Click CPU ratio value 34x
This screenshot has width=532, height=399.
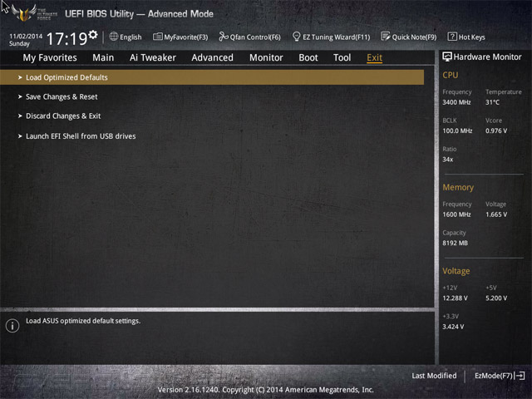tap(447, 159)
